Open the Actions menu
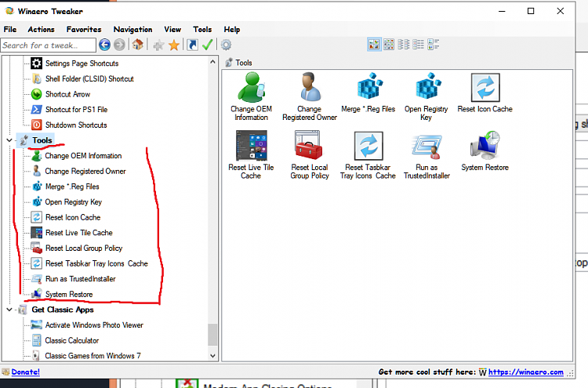Viewport: 588px width, 388px height. [x=42, y=29]
